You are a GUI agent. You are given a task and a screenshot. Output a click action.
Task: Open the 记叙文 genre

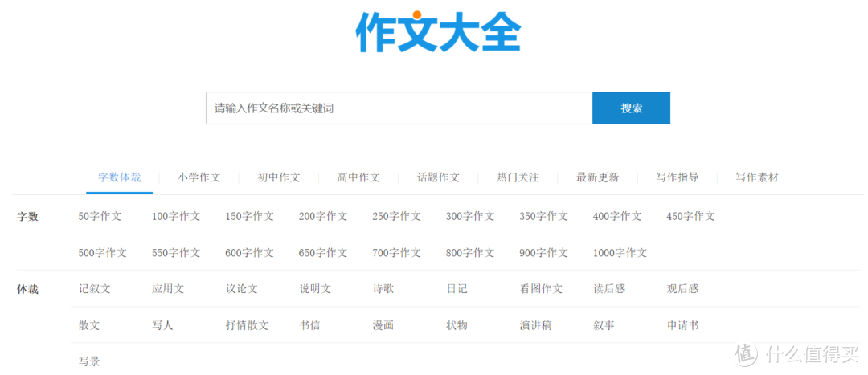coord(95,289)
